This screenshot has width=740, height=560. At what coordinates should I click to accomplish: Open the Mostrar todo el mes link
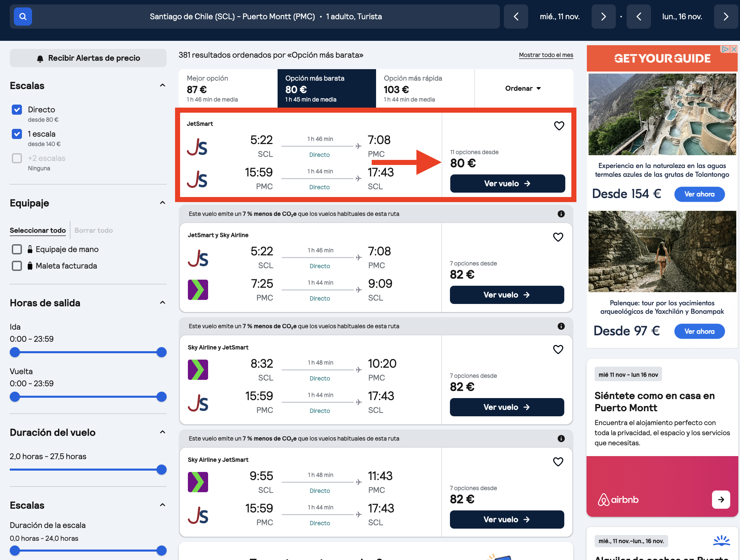coord(546,55)
